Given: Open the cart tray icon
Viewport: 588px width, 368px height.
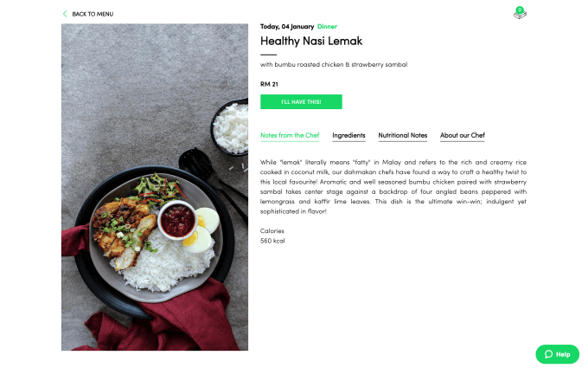Looking at the screenshot, I should pyautogui.click(x=520, y=15).
